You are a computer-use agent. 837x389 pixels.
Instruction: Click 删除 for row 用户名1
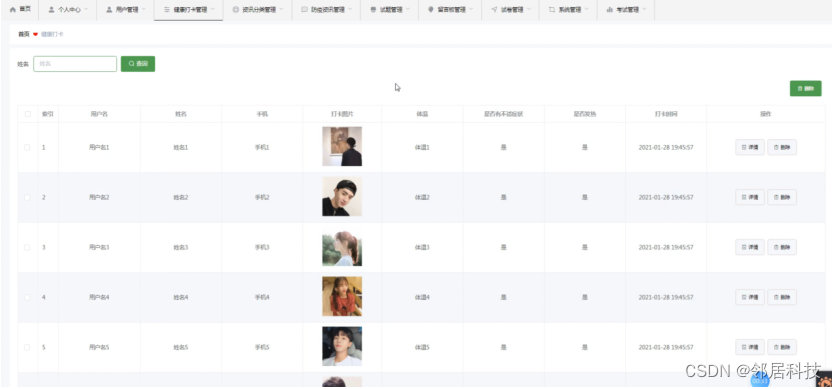click(782, 147)
